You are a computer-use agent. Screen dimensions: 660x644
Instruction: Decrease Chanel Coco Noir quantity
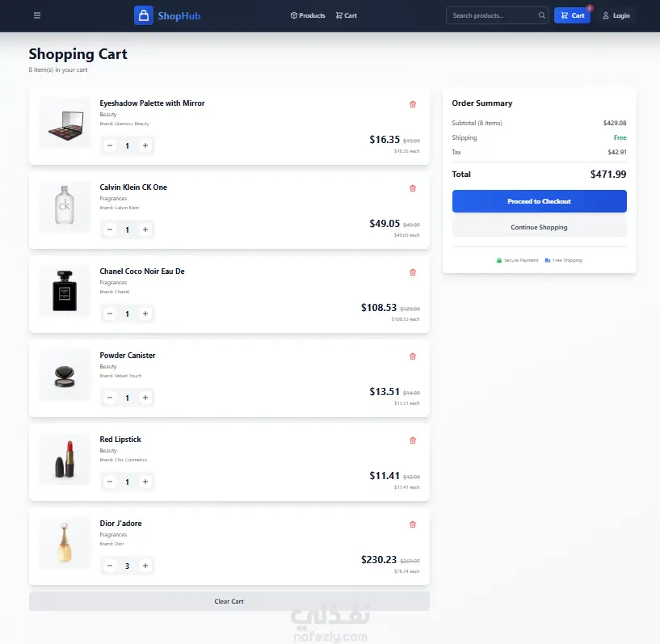[x=110, y=314]
